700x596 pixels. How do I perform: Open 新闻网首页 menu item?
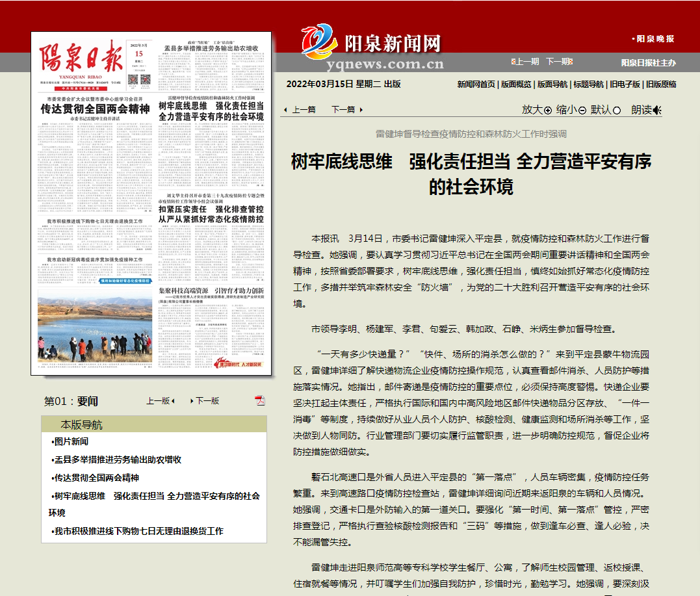click(476, 84)
